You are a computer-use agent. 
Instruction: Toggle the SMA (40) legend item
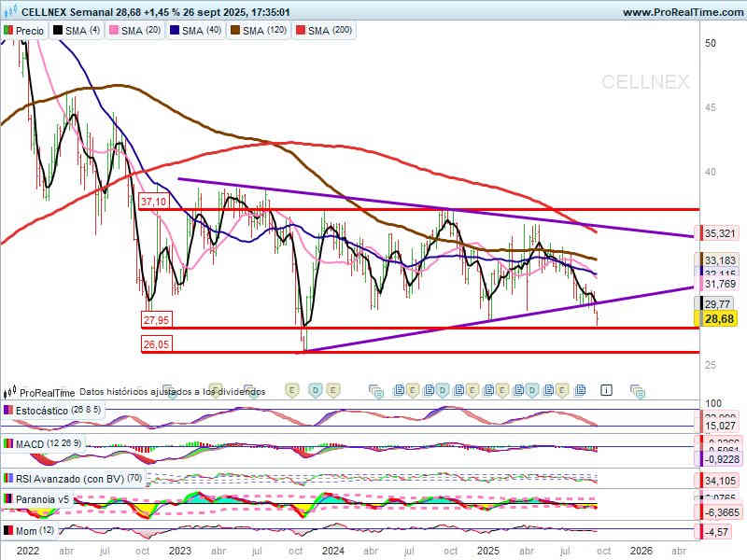195,31
